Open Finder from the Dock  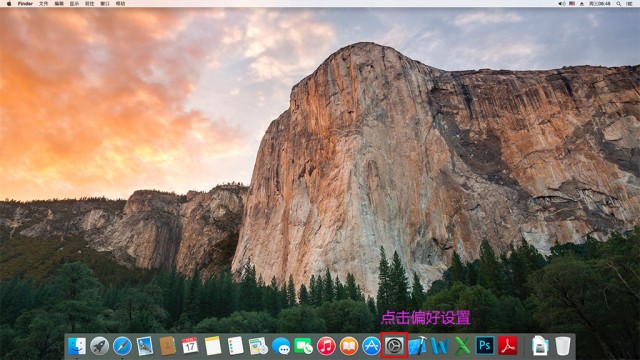click(77, 346)
